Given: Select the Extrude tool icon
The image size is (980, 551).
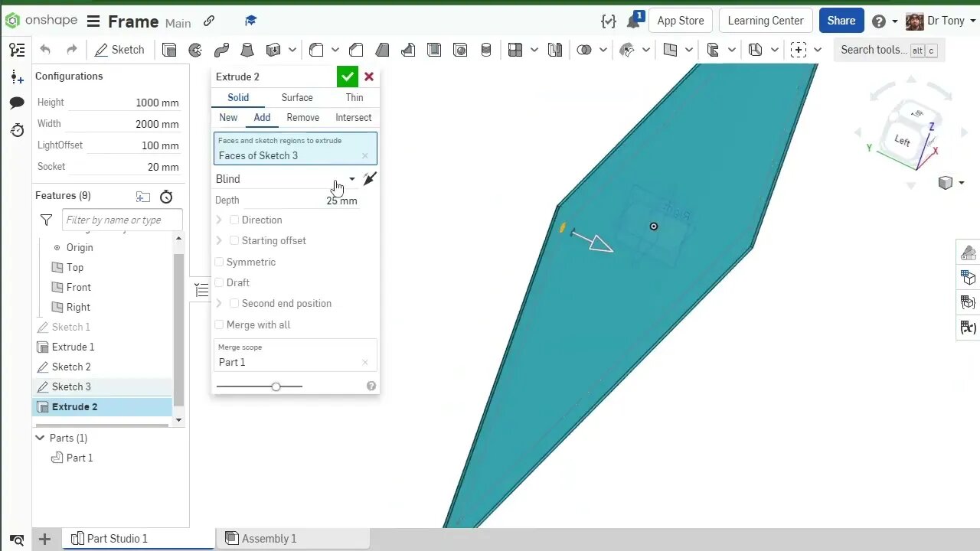Looking at the screenshot, I should pos(169,50).
